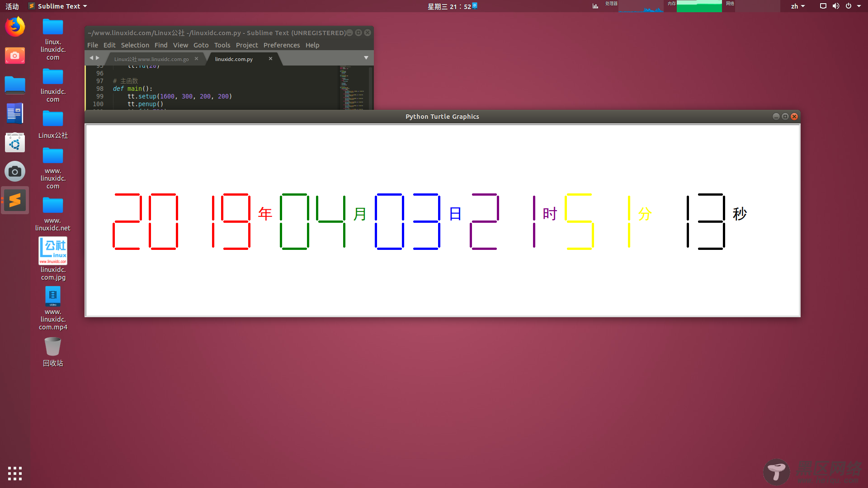The height and width of the screenshot is (488, 868).
Task: Click the CPU usage graph (处理器)
Action: [x=641, y=6]
